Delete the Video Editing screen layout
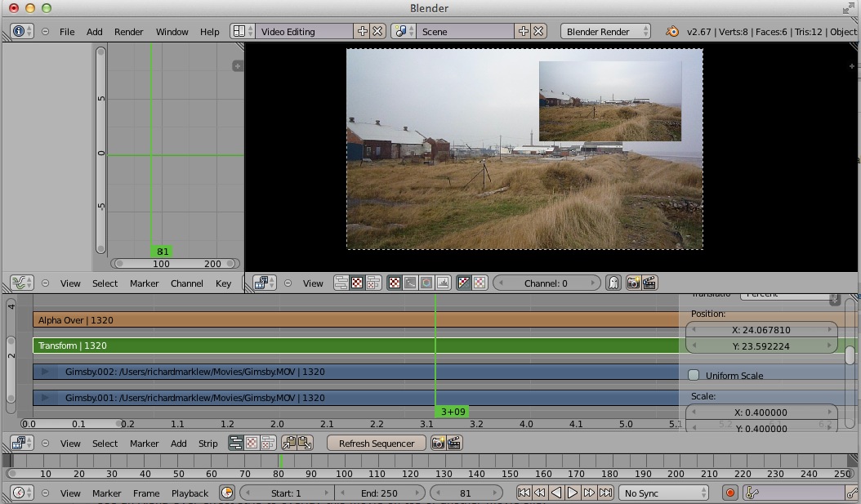This screenshot has width=861, height=504. pyautogui.click(x=377, y=31)
